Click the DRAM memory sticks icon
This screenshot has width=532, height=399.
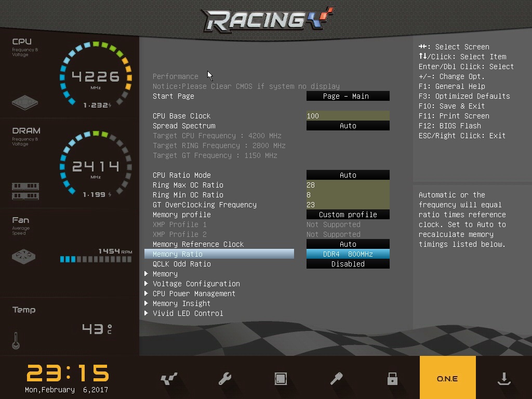25,191
